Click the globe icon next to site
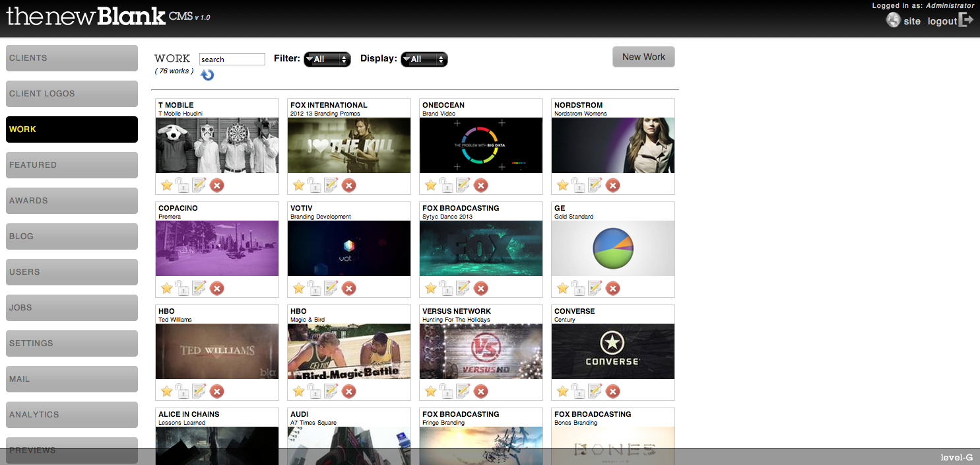980x465 pixels. click(x=893, y=20)
